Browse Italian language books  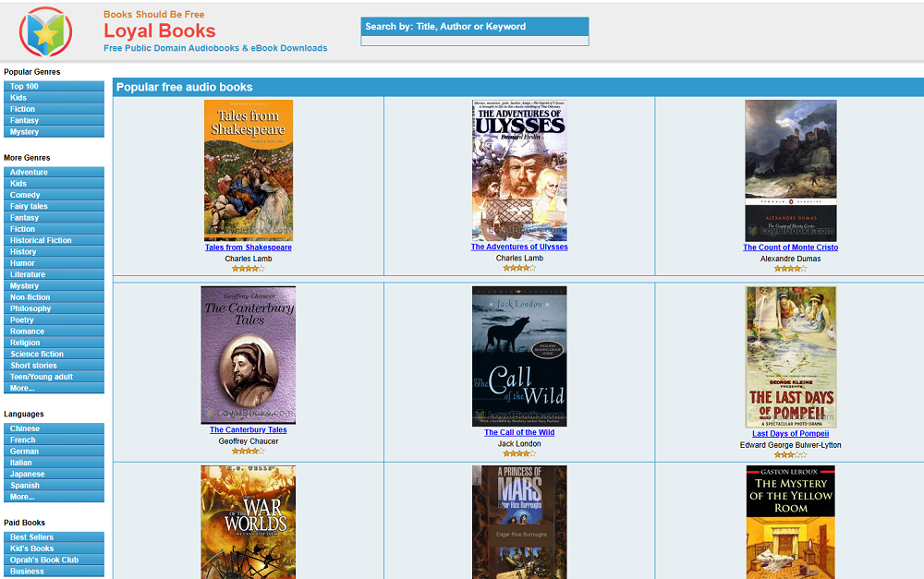pos(54,463)
